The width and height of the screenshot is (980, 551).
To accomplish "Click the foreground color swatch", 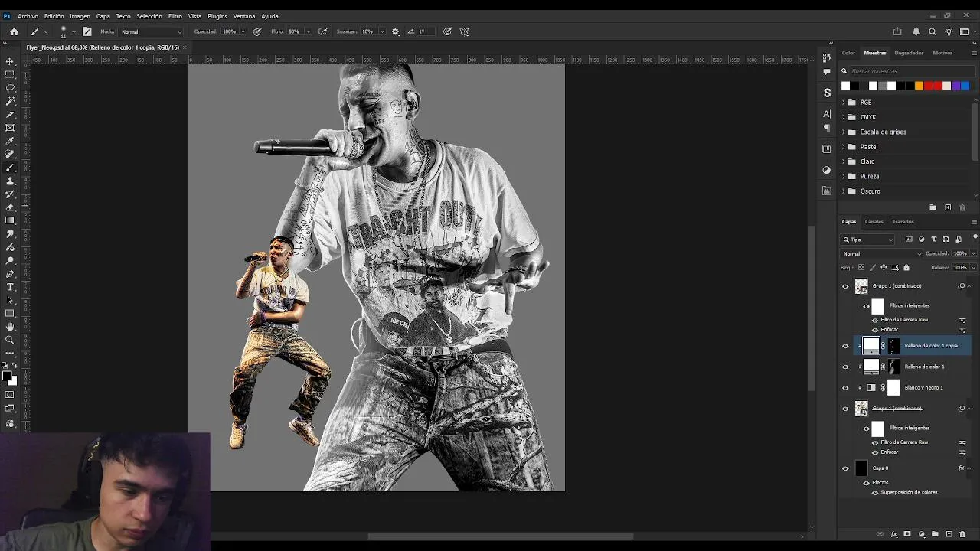I will pos(7,376).
